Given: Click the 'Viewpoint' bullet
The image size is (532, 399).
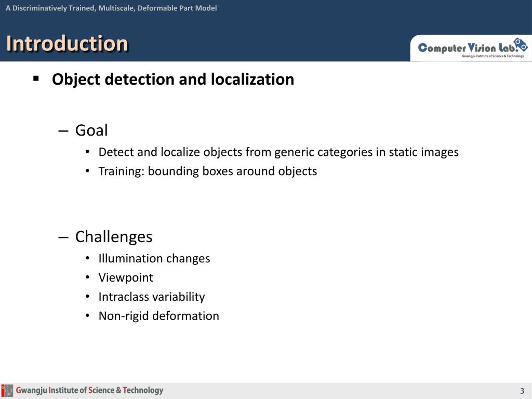Looking at the screenshot, I should point(126,278).
